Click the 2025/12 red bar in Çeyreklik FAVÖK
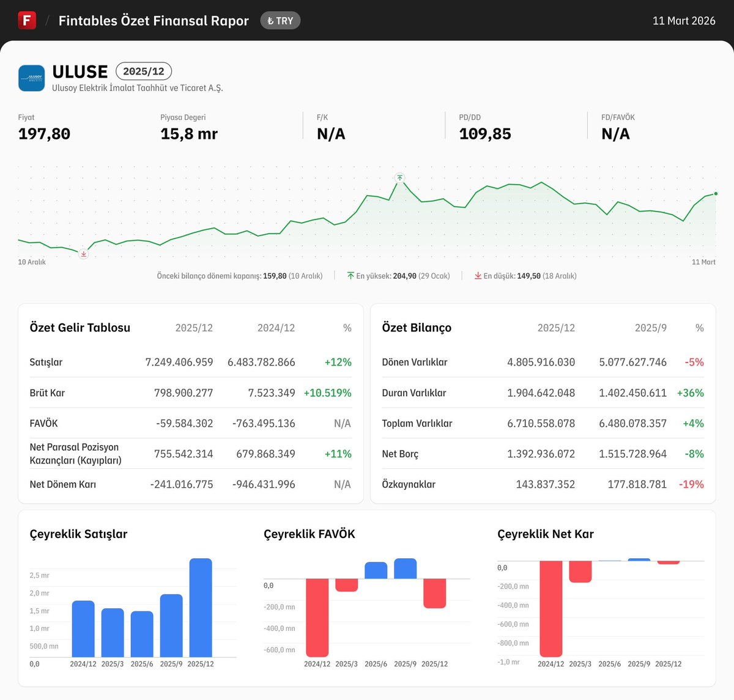 tap(434, 594)
